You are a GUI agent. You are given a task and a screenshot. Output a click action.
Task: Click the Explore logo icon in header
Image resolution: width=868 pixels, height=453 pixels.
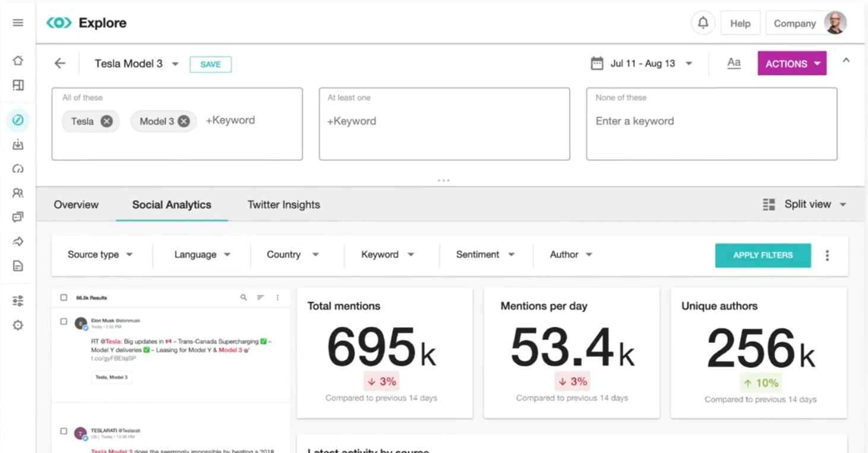pos(59,23)
